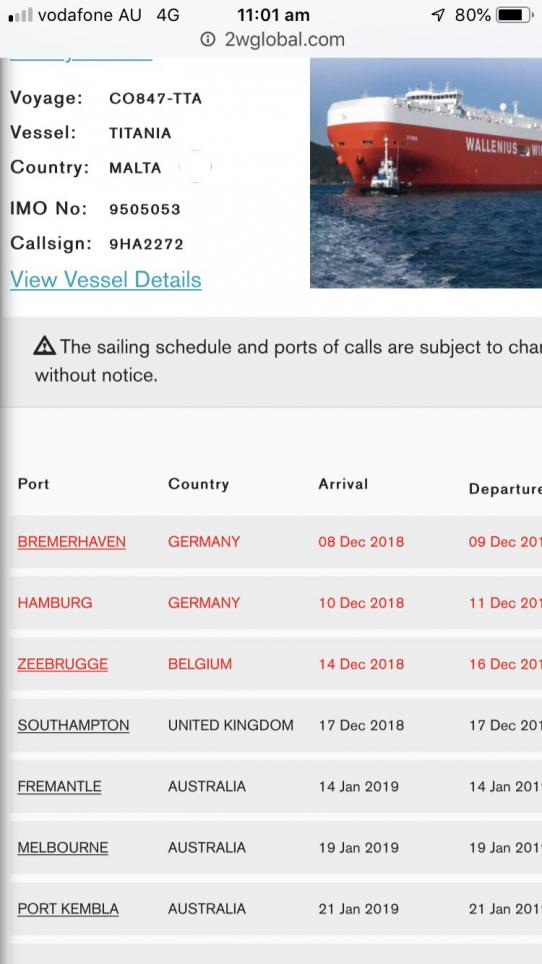Tap the 11:01 am clock in status bar
The height and width of the screenshot is (964, 542).
coord(273,15)
